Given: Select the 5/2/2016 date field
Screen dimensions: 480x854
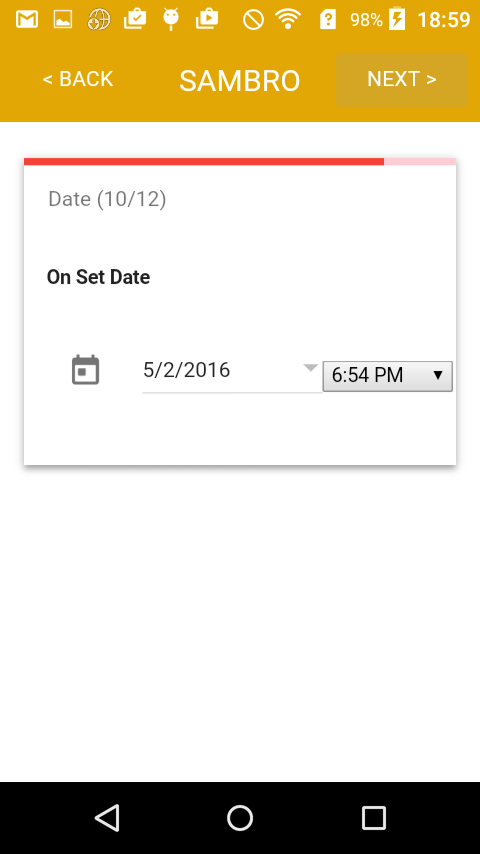Looking at the screenshot, I should [x=232, y=371].
